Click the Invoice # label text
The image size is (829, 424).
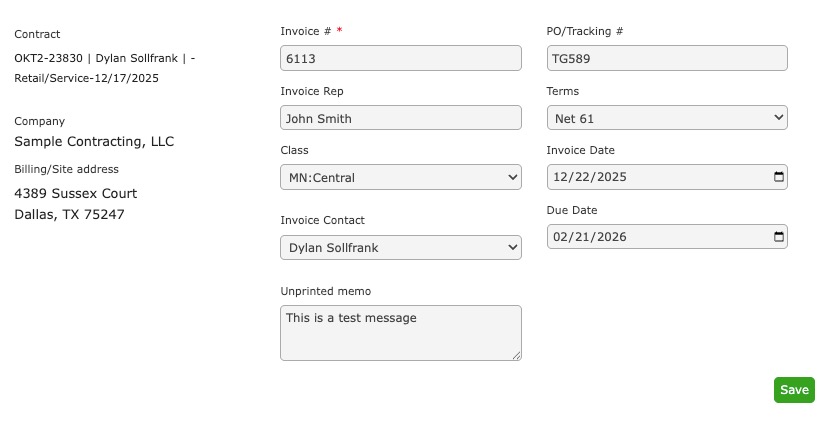click(306, 31)
